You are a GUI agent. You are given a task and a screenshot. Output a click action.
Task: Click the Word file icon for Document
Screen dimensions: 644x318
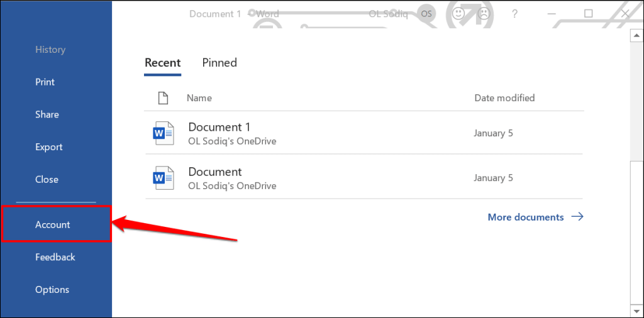point(163,178)
